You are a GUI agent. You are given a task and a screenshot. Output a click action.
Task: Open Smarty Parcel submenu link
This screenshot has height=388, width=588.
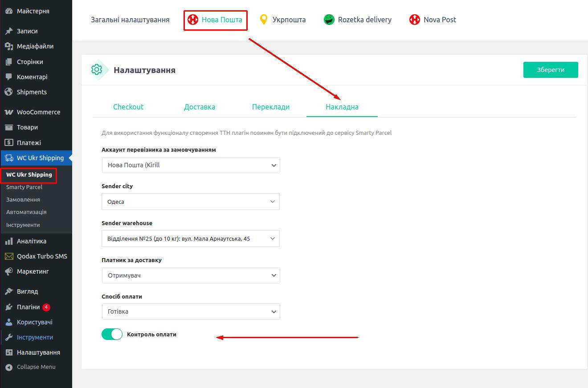(24, 187)
